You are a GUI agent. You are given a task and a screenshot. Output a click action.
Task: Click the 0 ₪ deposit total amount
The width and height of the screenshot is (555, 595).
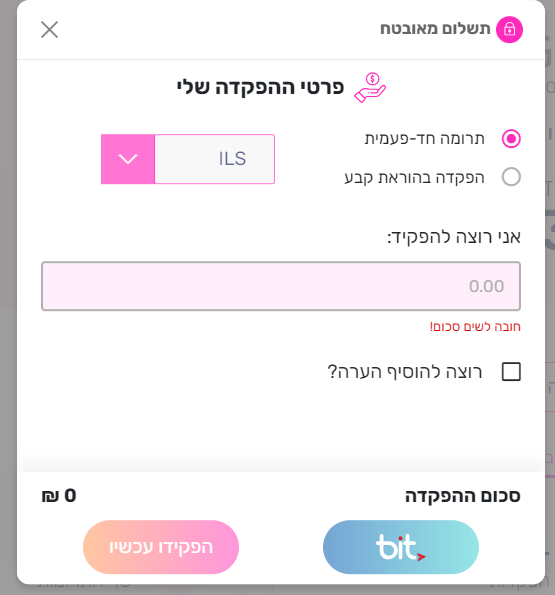[x=59, y=496]
